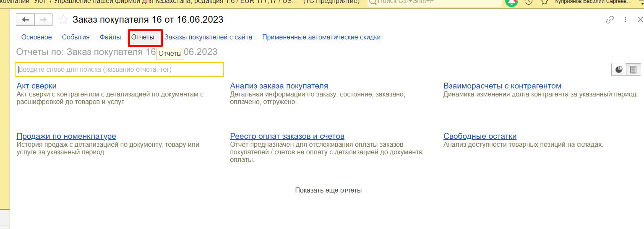Click the forward navigation arrow
The width and height of the screenshot is (644, 229).
coord(44,20)
